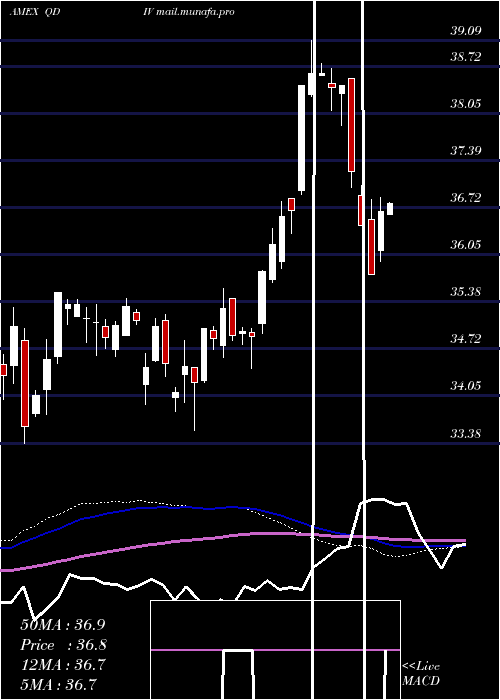Click the tall red candle near the peak

(352, 125)
